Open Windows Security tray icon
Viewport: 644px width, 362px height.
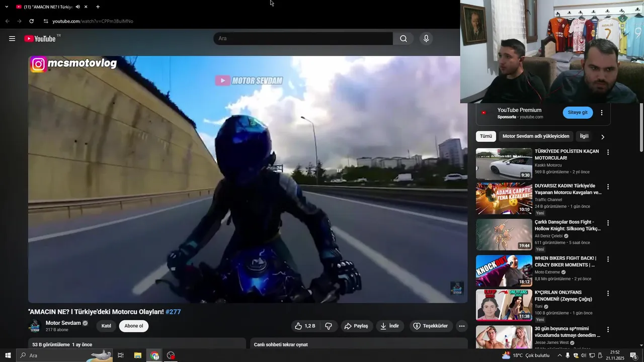coord(576,355)
